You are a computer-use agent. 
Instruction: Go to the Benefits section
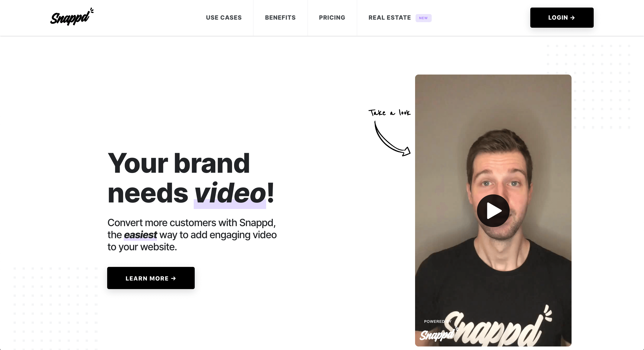280,18
